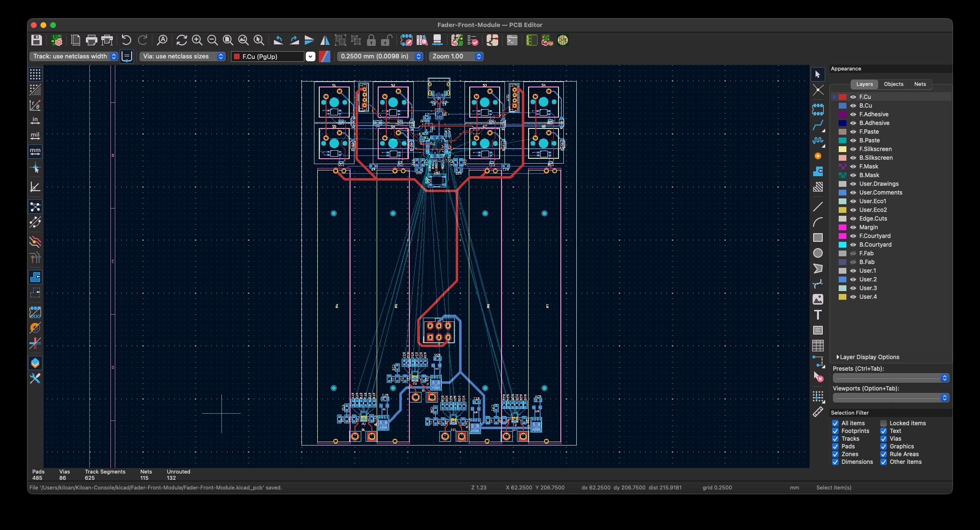Open the Zoom 1.00 dropdown
This screenshot has height=530, width=980.
pos(457,56)
